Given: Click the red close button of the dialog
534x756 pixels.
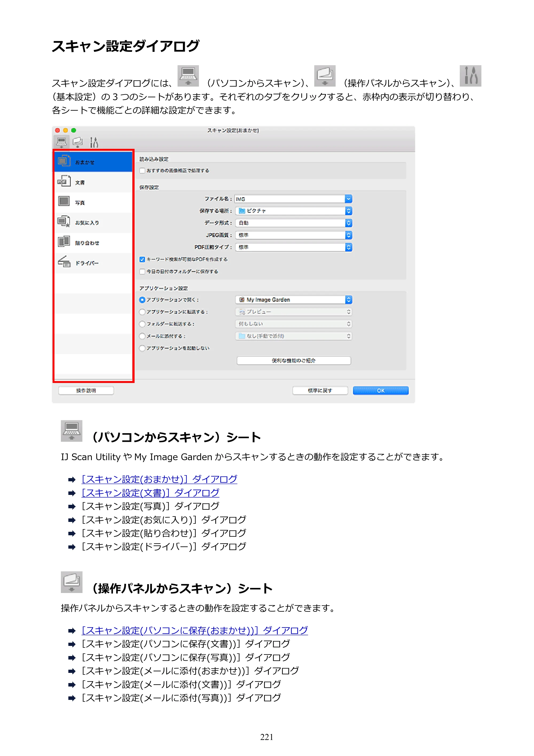Looking at the screenshot, I should 58,130.
